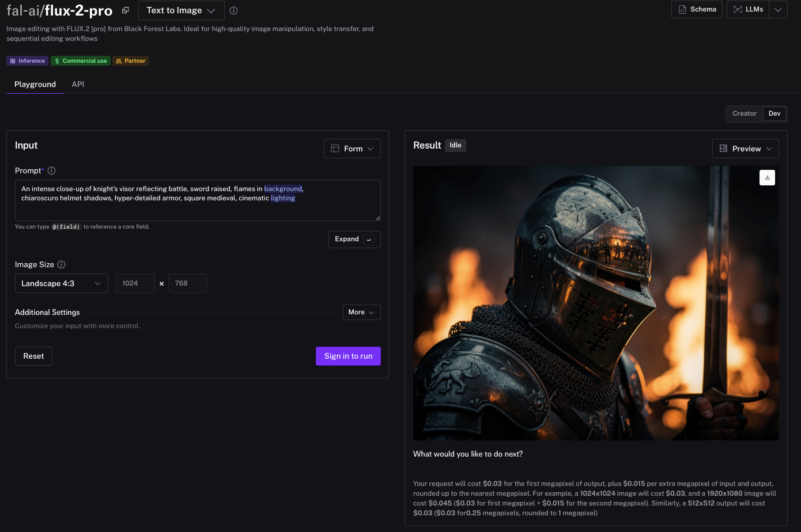801x532 pixels.
Task: Open the Preview result dropdown
Action: click(745, 149)
